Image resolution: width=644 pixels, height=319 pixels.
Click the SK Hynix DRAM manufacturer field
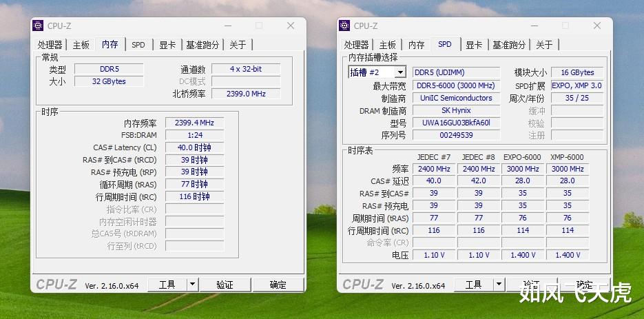point(456,110)
